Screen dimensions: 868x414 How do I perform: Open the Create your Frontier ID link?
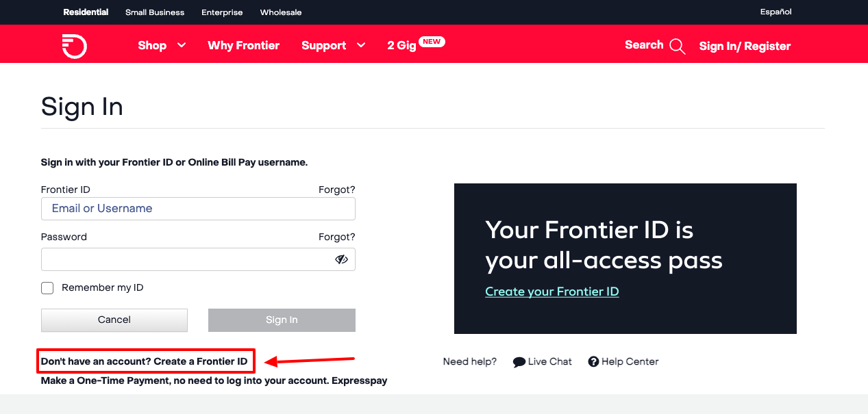[x=551, y=291]
